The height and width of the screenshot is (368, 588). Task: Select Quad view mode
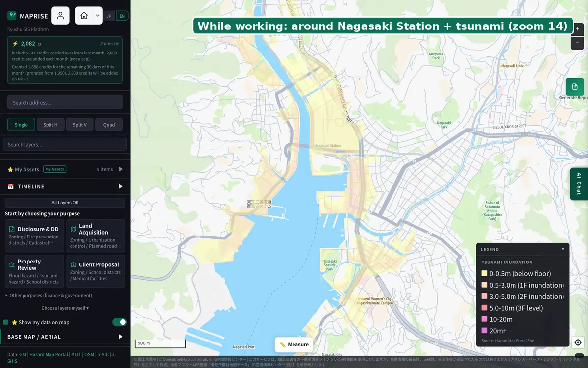(109, 124)
